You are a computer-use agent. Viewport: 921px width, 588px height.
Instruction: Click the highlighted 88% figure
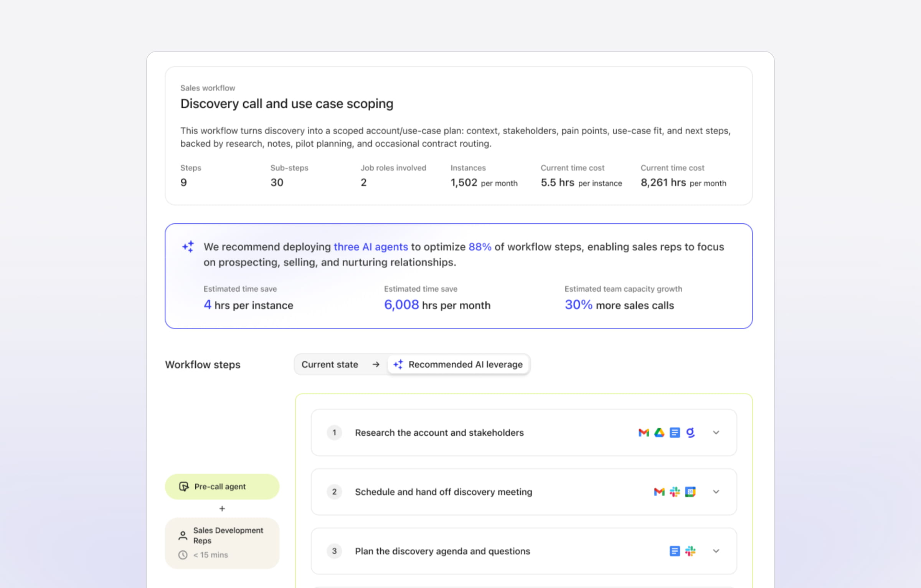(x=480, y=247)
